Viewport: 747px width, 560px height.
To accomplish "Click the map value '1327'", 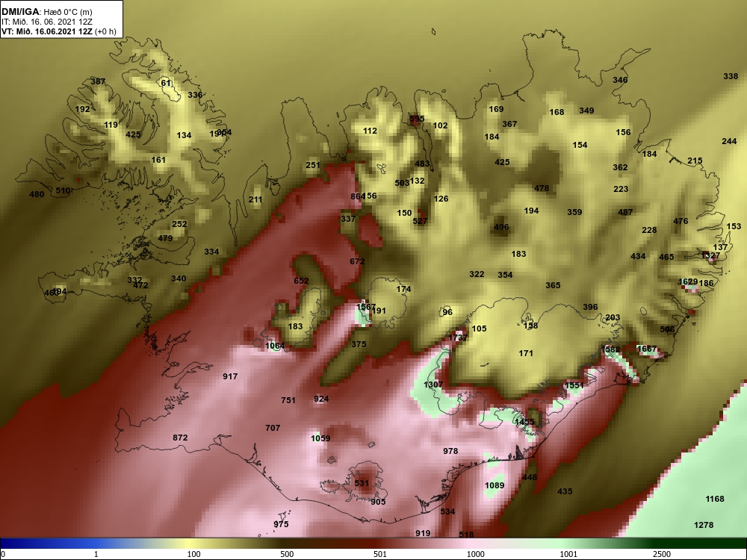I will click(x=710, y=255).
